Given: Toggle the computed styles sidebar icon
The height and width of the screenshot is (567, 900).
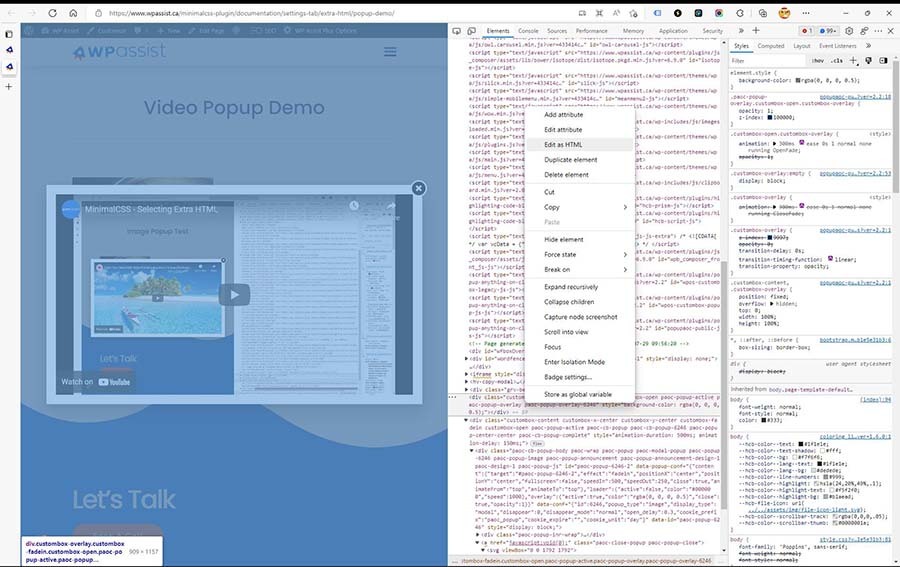Looking at the screenshot, I should pos(883,60).
